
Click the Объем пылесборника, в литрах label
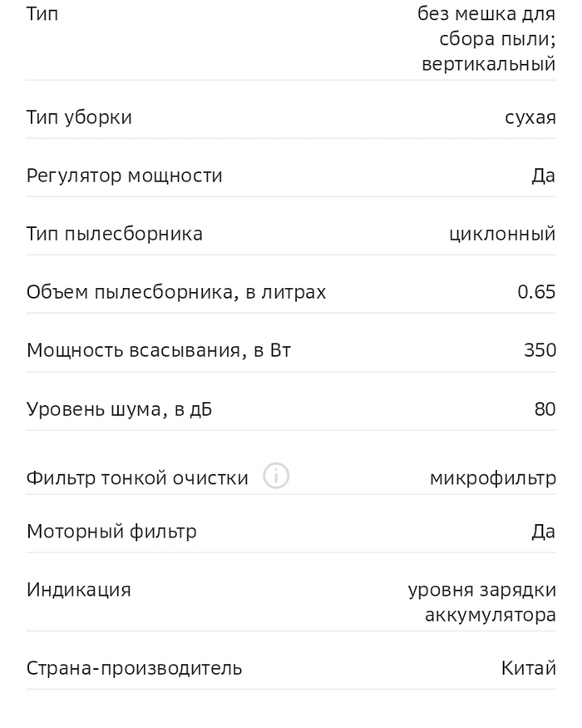point(176,292)
